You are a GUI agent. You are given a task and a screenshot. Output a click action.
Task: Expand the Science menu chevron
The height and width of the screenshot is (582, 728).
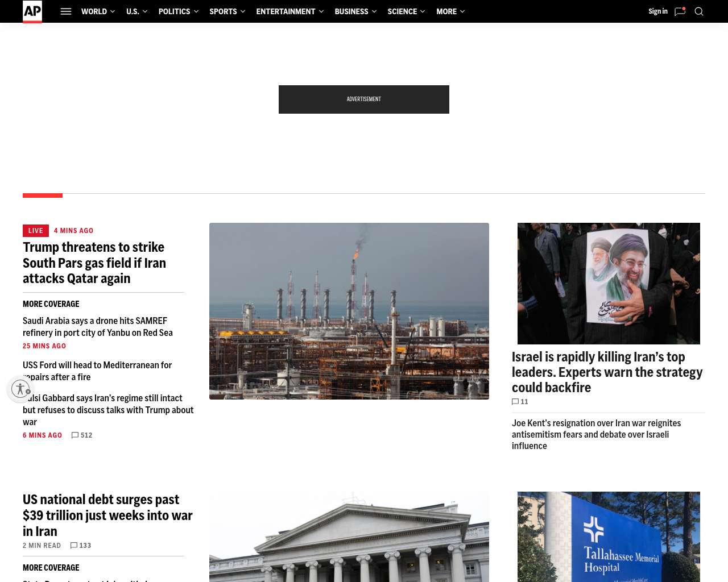click(423, 11)
